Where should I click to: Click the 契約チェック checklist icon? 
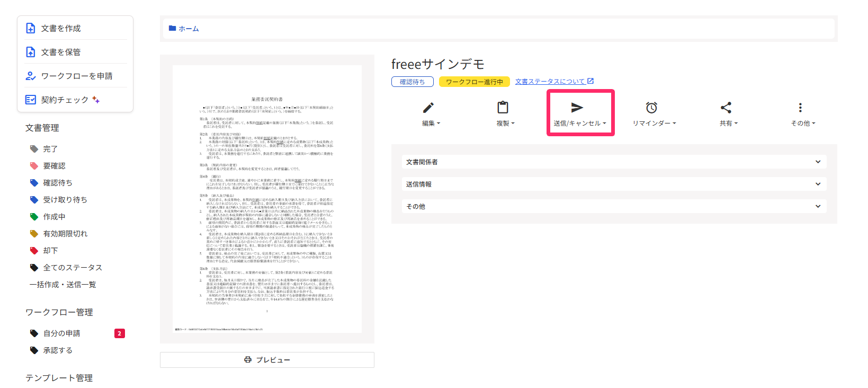click(x=31, y=100)
